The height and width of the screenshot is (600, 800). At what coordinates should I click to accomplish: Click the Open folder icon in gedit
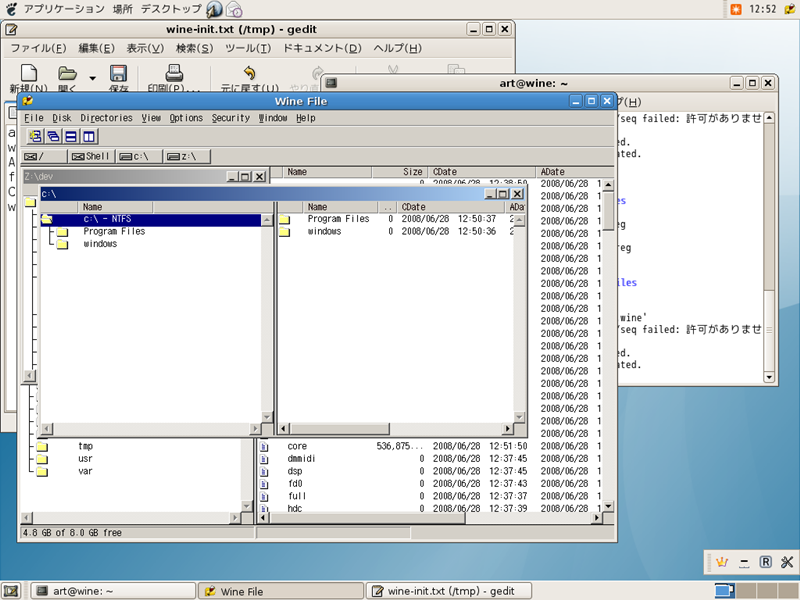click(x=67, y=73)
